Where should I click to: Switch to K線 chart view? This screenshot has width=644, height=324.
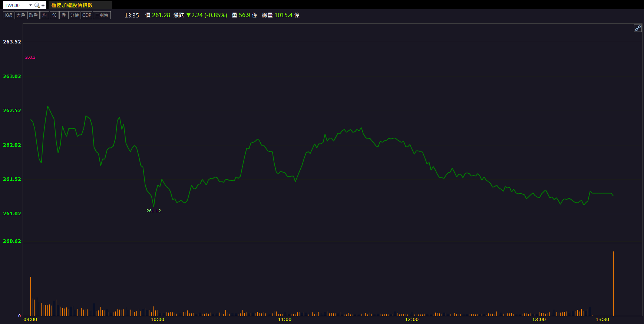(9, 15)
